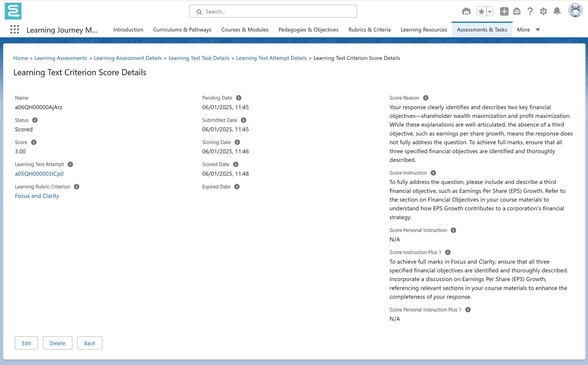Open Curriculums & Pathways tab

click(182, 30)
